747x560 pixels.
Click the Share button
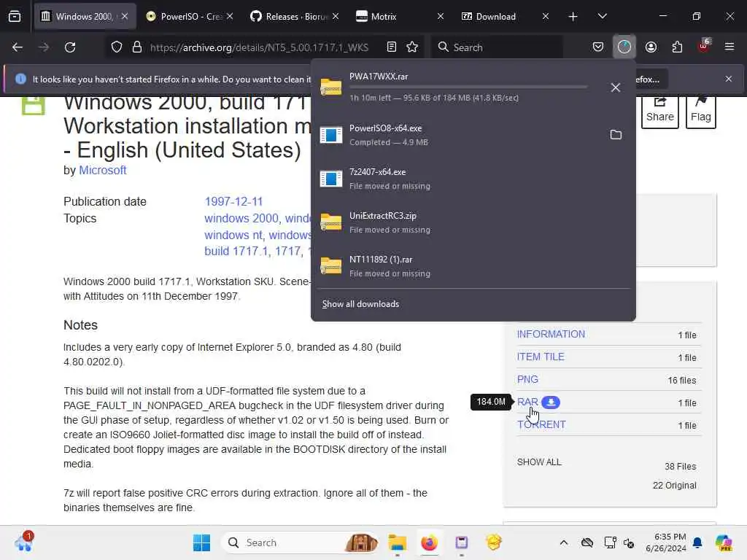click(x=659, y=111)
